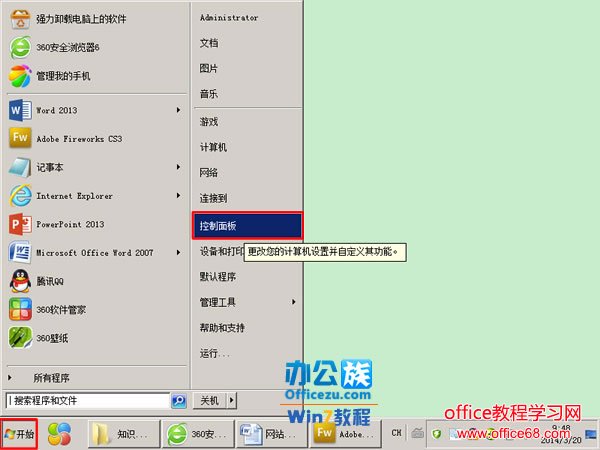
Task: Open 网络 in the Start menu
Action: 209,173
